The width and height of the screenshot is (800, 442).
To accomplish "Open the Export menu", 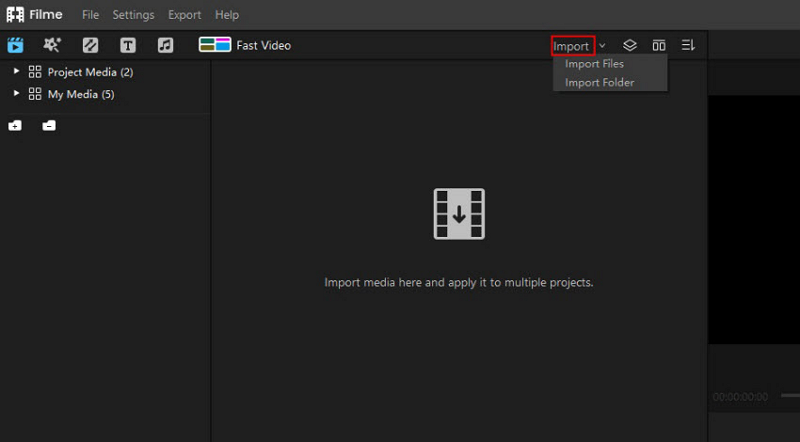I will tap(185, 15).
